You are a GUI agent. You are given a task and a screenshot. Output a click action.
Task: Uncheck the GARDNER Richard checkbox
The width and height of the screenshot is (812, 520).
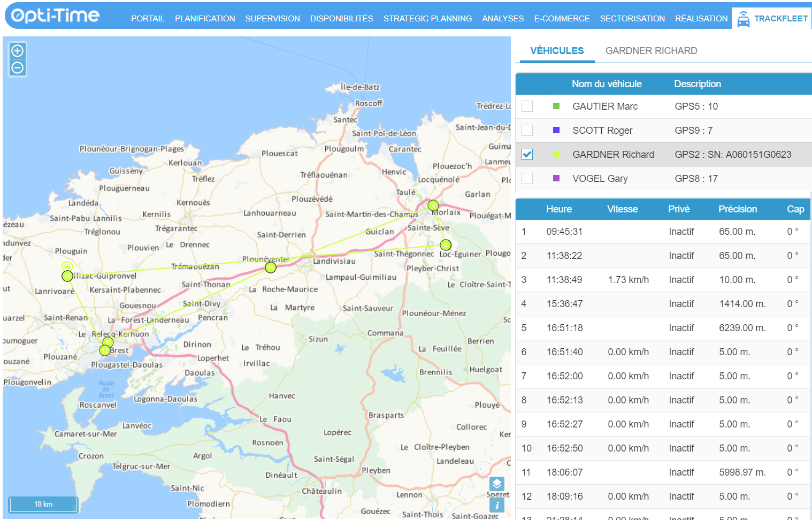pyautogui.click(x=527, y=154)
